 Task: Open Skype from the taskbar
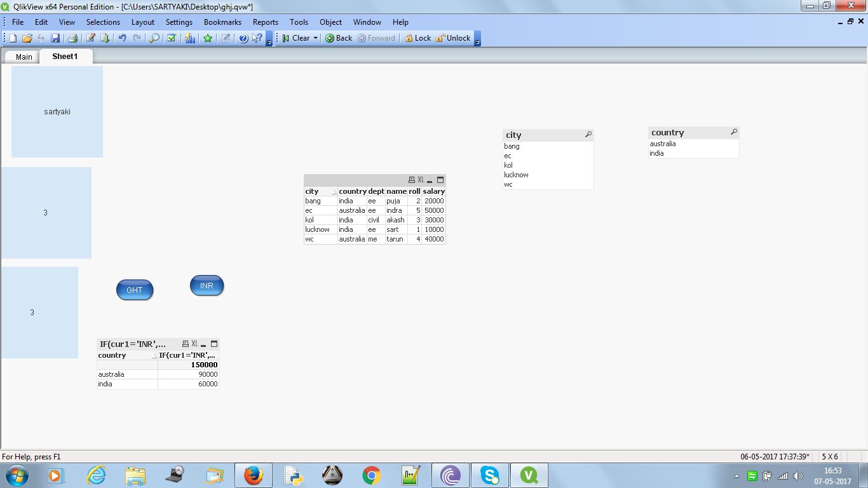(490, 475)
